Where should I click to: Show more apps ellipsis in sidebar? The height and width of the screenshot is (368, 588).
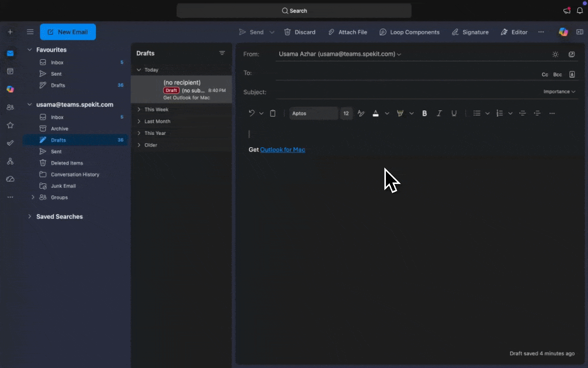[x=10, y=197]
